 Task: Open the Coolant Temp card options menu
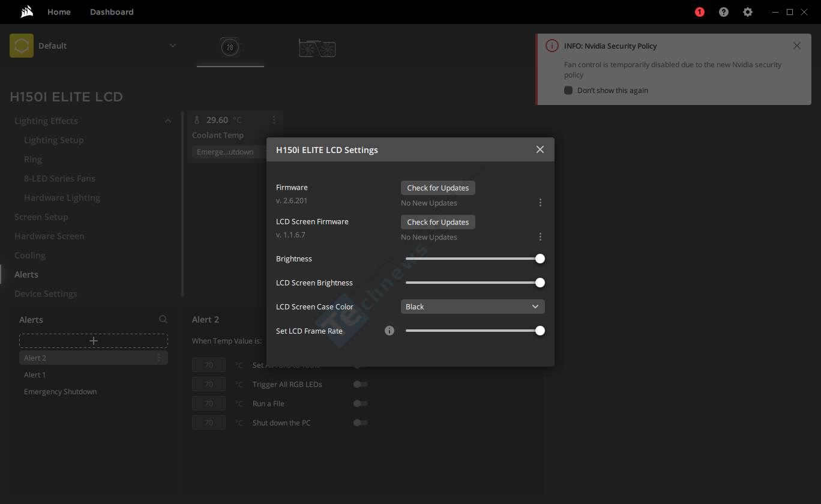(274, 120)
